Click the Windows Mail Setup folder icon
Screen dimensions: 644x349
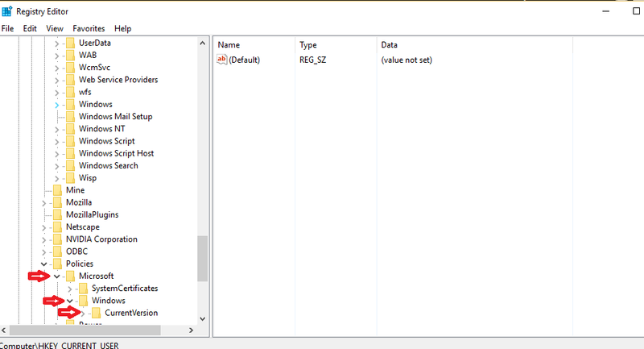[71, 117]
